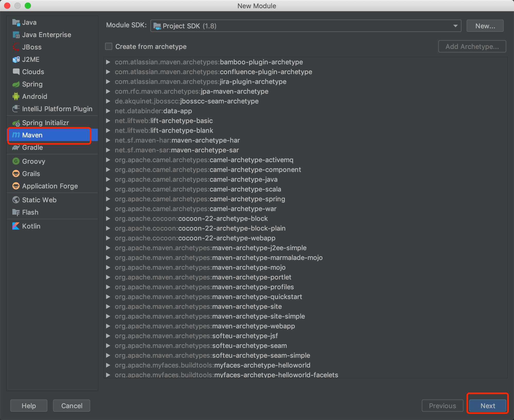The width and height of the screenshot is (514, 420).
Task: Click the Groovy green circle icon
Action: point(16,161)
